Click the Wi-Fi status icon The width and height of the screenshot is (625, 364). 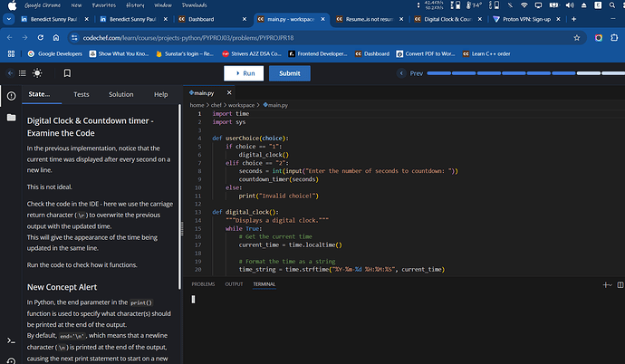click(524, 5)
